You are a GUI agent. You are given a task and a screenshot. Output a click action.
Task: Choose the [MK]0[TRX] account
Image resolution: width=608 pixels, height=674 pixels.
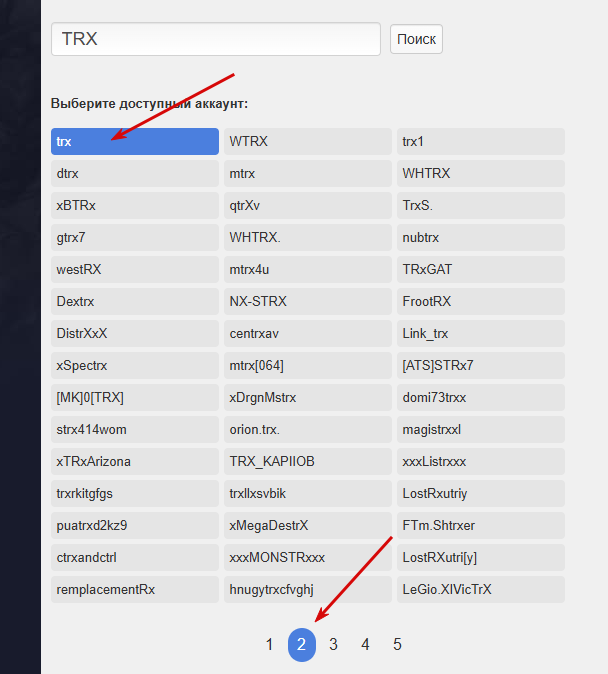tap(135, 398)
